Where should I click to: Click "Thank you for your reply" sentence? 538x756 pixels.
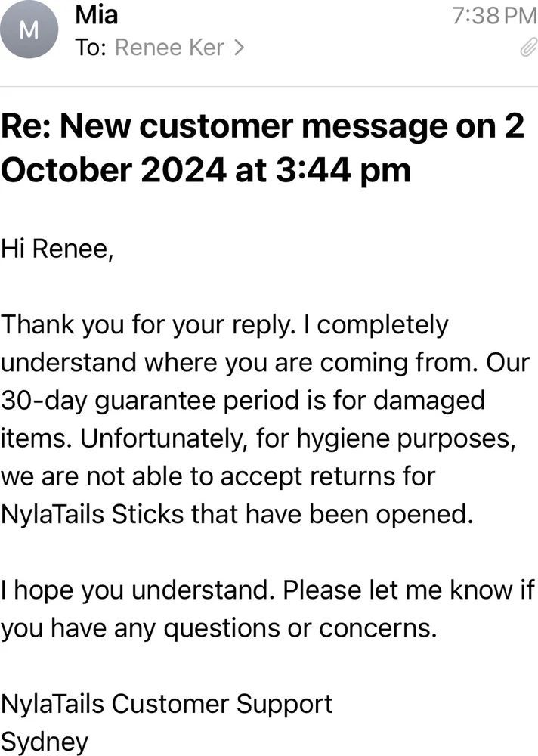click(147, 325)
